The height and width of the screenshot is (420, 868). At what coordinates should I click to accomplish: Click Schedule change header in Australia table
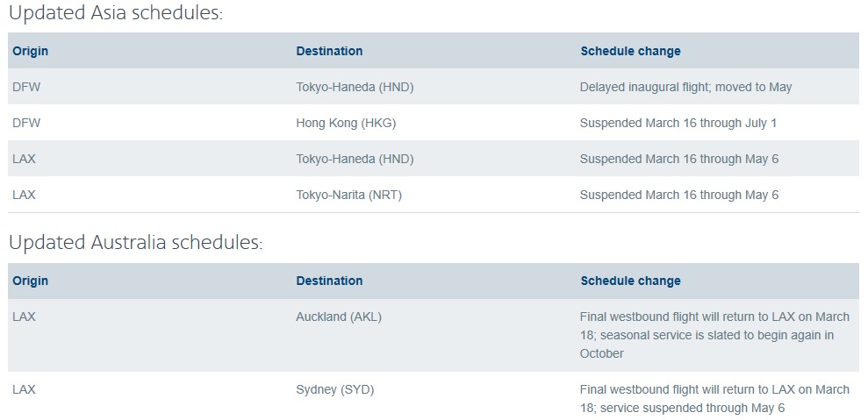[x=630, y=281]
